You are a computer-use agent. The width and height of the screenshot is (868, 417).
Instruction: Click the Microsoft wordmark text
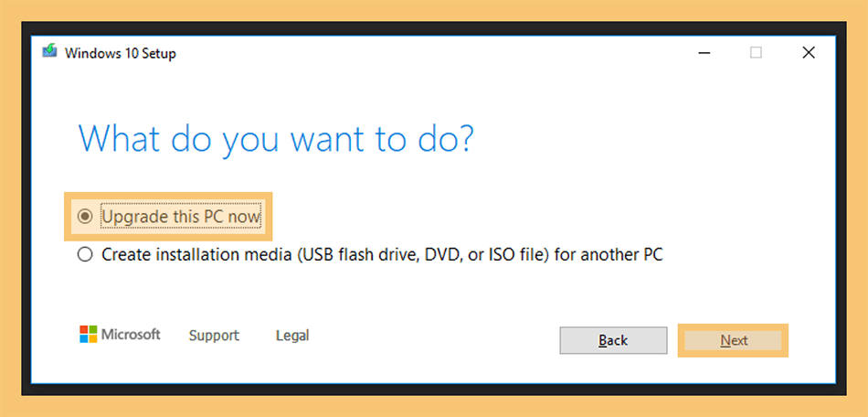pos(131,335)
